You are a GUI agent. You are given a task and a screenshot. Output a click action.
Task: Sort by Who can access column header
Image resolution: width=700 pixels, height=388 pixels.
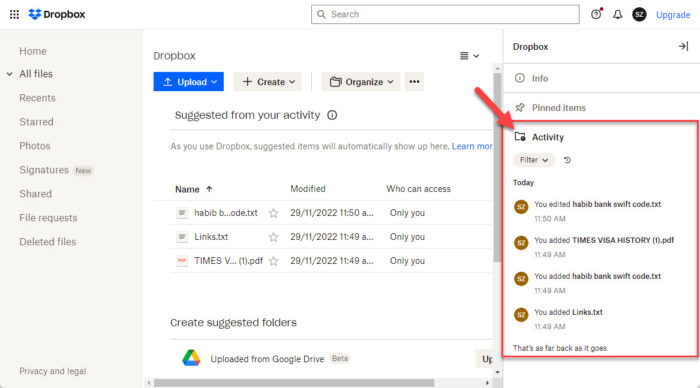point(418,189)
